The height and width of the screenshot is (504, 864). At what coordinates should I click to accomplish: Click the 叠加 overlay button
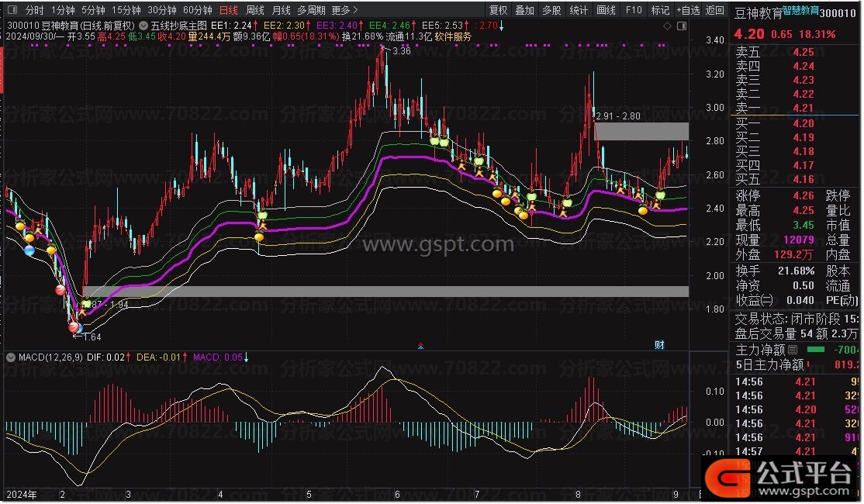524,10
